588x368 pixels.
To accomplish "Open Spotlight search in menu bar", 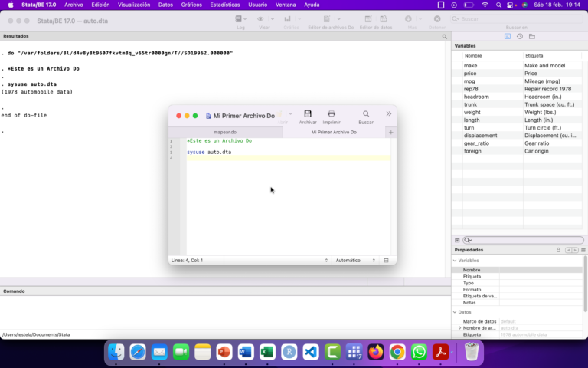I will (x=498, y=5).
